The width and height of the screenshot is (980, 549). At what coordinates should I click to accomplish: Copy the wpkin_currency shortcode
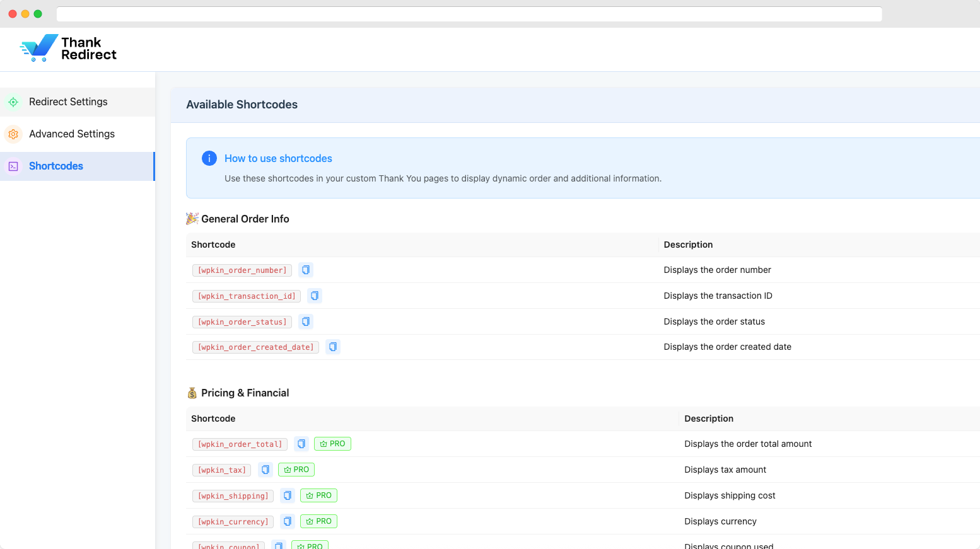(x=288, y=521)
